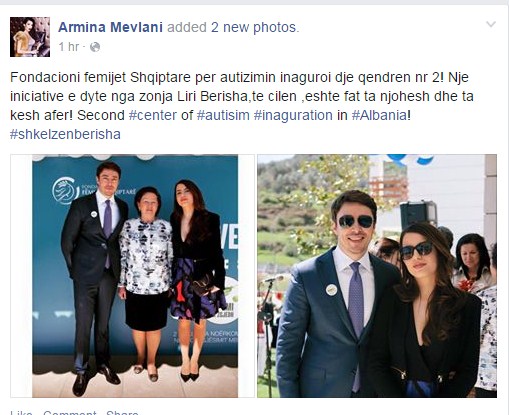
Task: Open the #Albania hashtag
Action: [x=379, y=115]
